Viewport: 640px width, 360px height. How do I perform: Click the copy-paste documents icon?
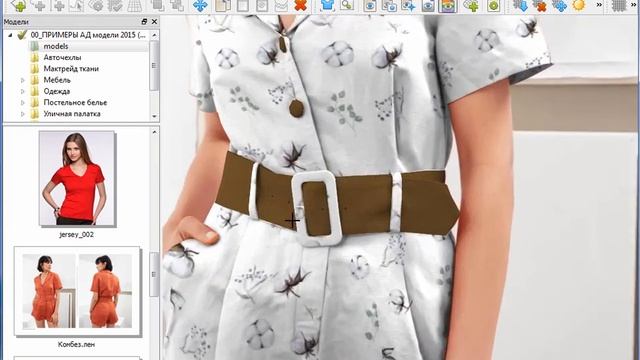click(223, 5)
